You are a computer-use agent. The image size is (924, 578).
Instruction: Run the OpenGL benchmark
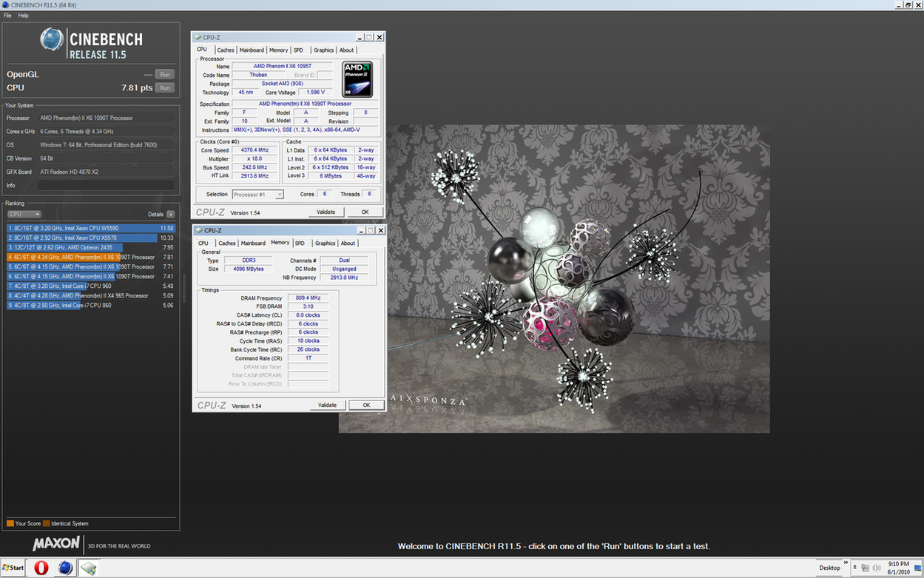pyautogui.click(x=165, y=74)
